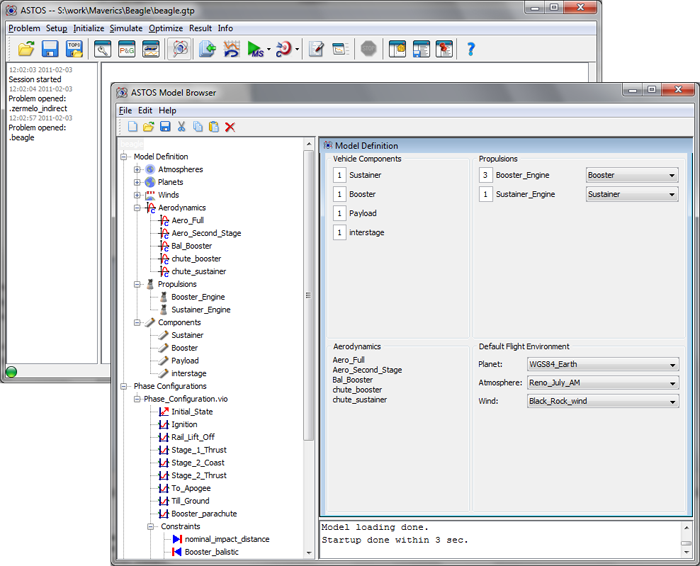Open the wrench settings window icon
The image size is (700, 566).
pyautogui.click(x=103, y=49)
